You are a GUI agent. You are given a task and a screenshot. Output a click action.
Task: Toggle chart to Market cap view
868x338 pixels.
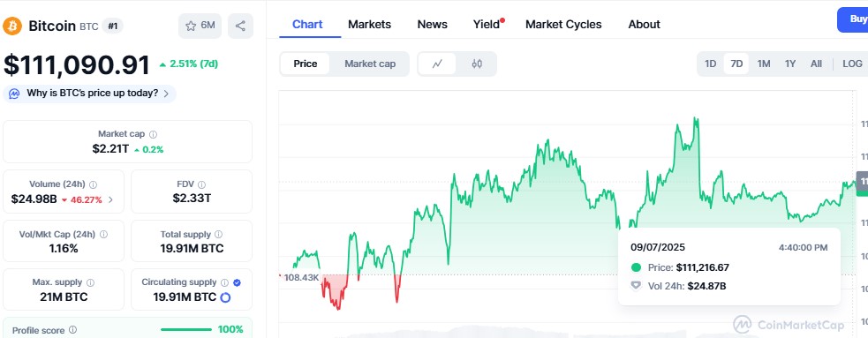click(370, 64)
